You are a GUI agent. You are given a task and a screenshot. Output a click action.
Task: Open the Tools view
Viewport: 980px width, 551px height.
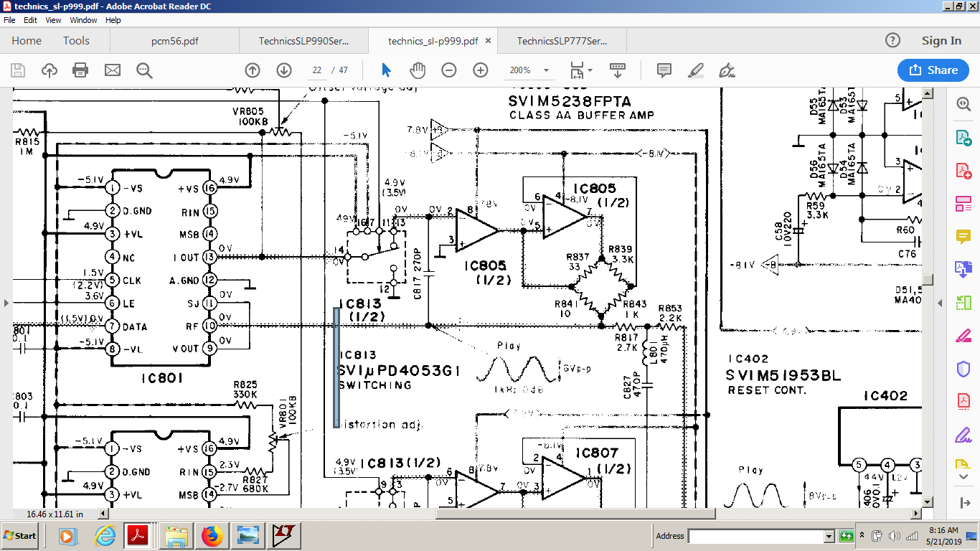pos(76,41)
